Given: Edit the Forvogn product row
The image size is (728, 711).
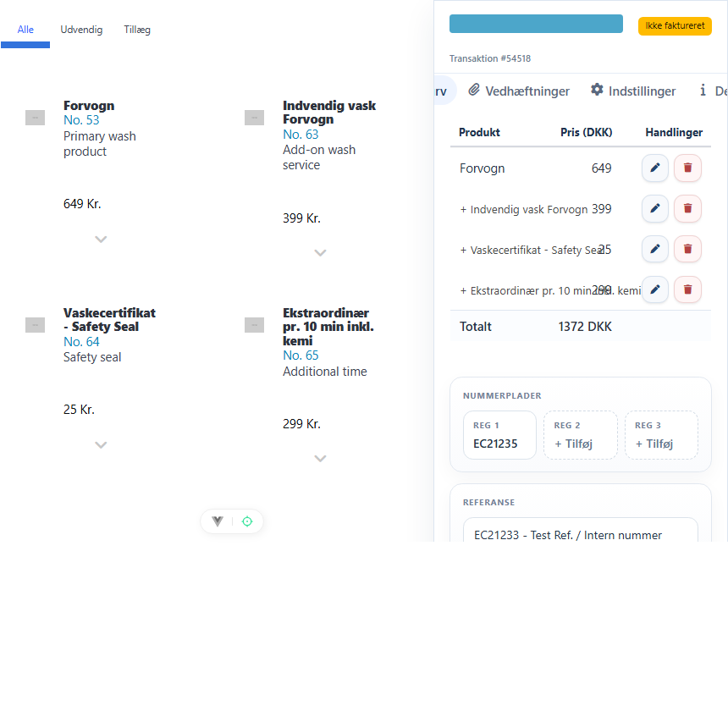Looking at the screenshot, I should coord(654,168).
